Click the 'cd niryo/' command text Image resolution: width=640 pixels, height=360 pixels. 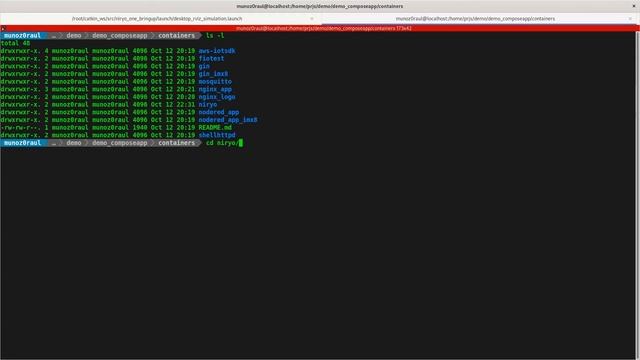pyautogui.click(x=222, y=143)
